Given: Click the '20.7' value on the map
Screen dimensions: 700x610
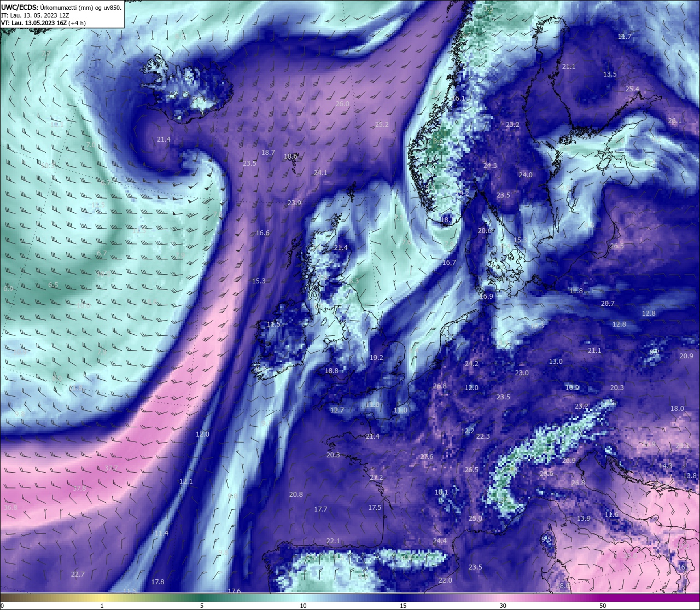Looking at the screenshot, I should (x=608, y=304).
